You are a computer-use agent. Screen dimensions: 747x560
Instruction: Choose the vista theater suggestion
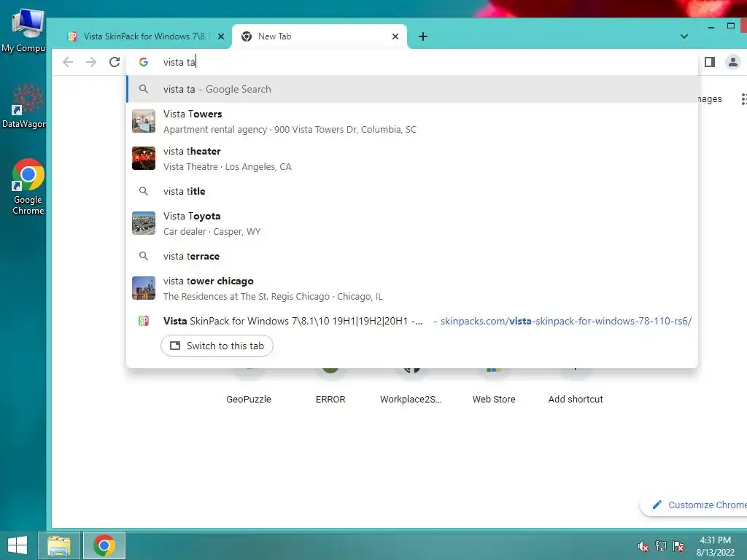412,158
